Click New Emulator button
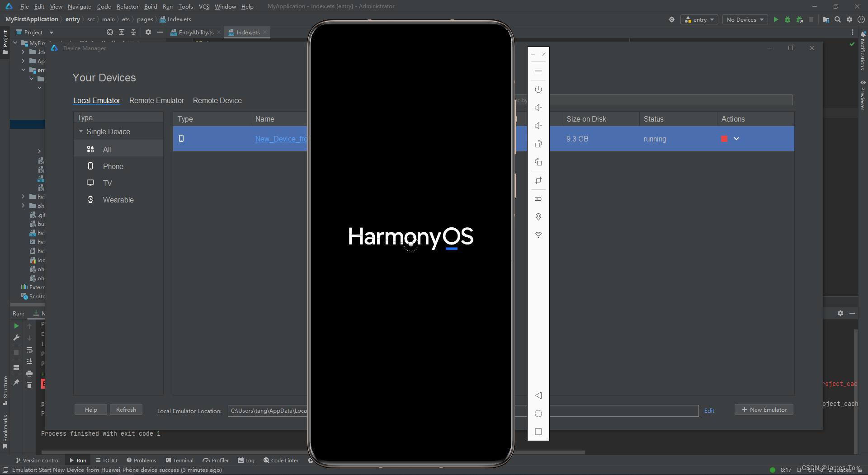Screen dimensions: 868x475 point(764,409)
